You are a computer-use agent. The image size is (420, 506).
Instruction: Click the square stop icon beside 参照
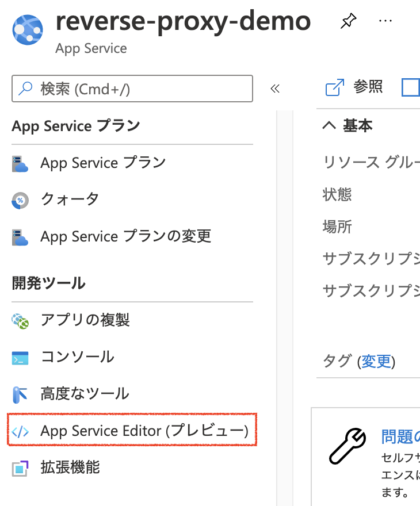pyautogui.click(x=411, y=87)
